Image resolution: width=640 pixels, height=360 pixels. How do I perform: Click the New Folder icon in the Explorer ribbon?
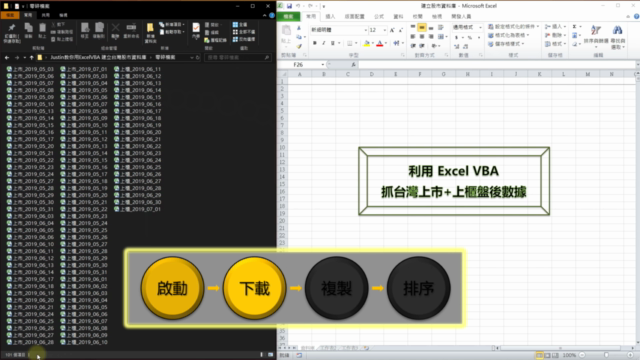150,28
